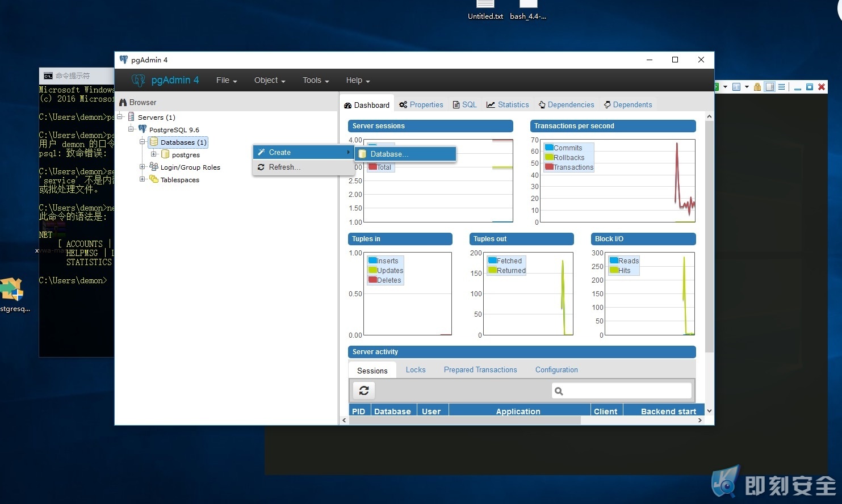The image size is (842, 504).
Task: Select Database... in Create submenu
Action: 405,154
